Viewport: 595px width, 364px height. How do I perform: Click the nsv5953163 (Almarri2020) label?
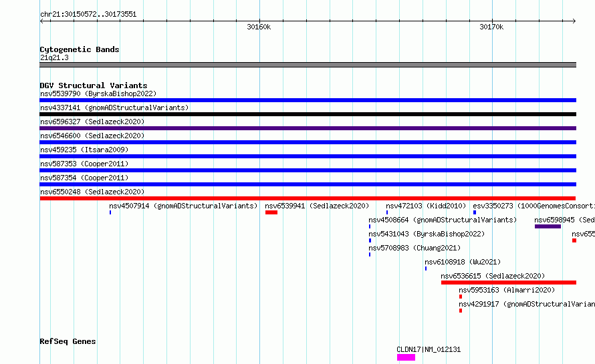507,290
